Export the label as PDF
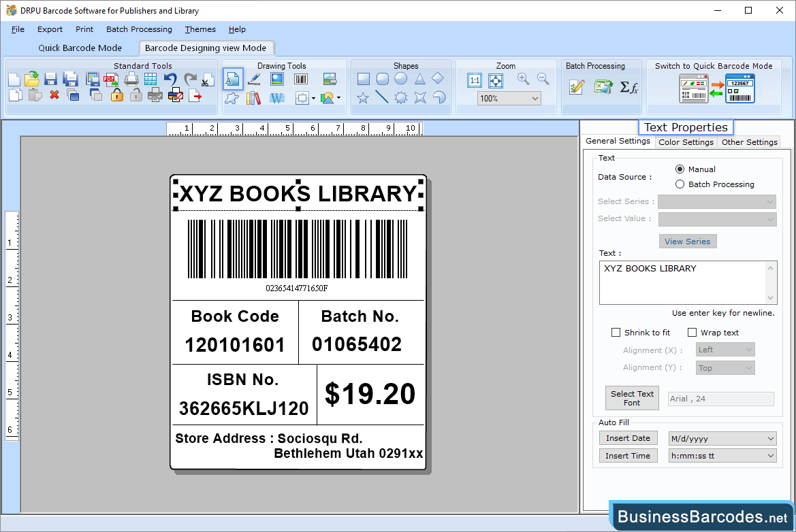The width and height of the screenshot is (796, 532). click(111, 79)
